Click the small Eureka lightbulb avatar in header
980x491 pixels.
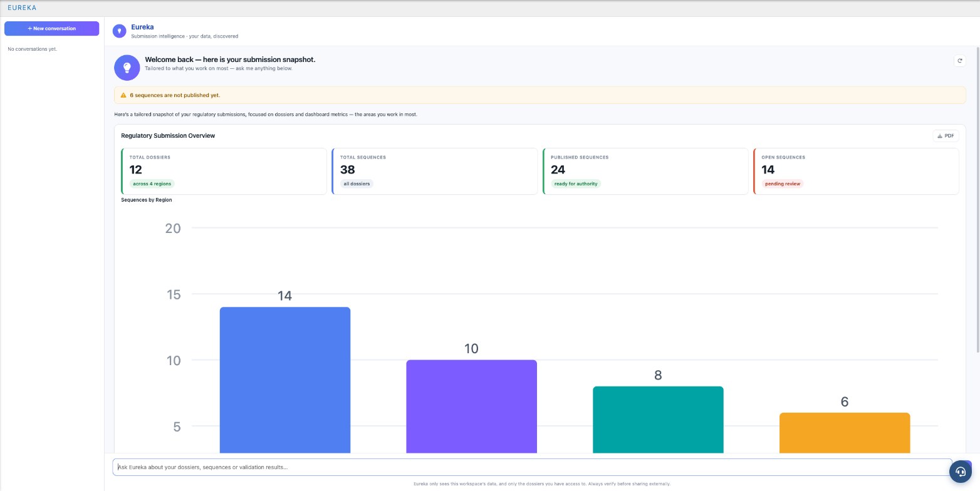click(x=119, y=31)
